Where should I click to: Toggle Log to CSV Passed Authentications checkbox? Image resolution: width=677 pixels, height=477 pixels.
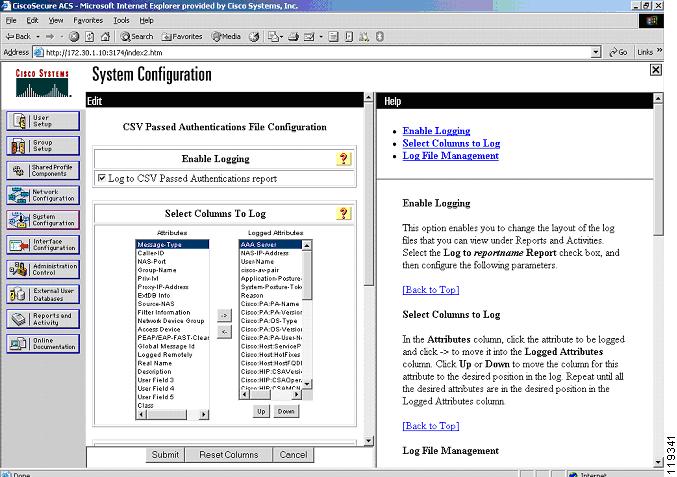click(101, 178)
